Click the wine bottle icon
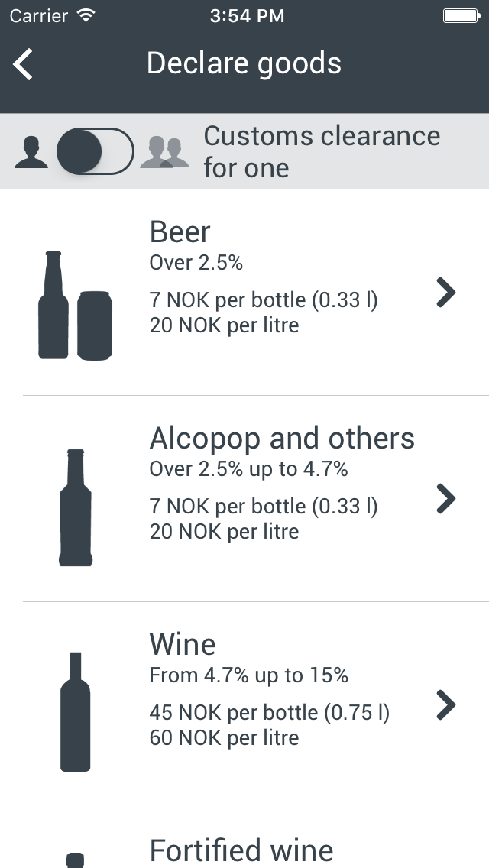Image resolution: width=489 pixels, height=868 pixels. [x=75, y=711]
